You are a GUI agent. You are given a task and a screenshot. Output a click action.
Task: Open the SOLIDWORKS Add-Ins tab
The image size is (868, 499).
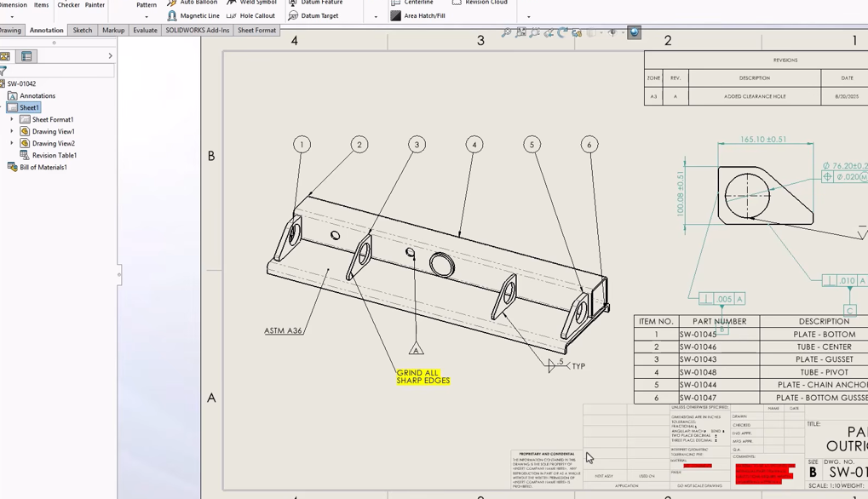[197, 31]
